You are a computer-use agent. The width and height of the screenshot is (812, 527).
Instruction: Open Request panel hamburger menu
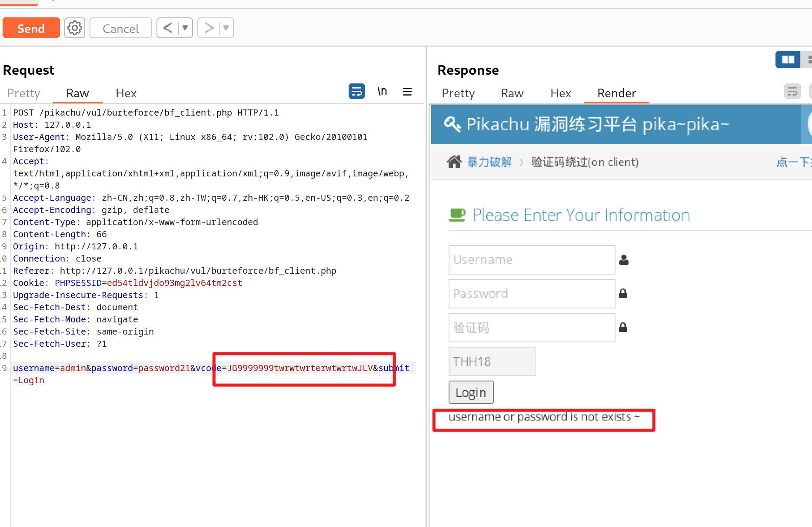tap(407, 92)
